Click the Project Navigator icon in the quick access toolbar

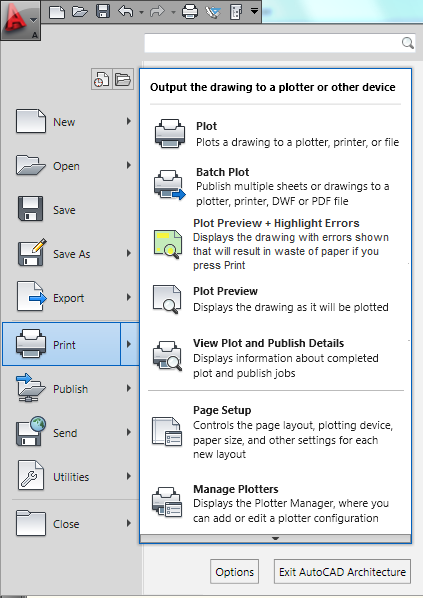coord(213,12)
